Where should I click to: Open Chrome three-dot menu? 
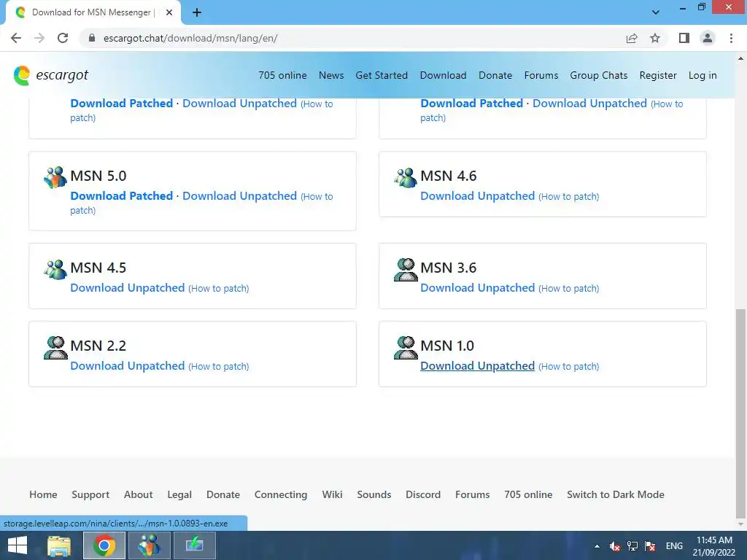(731, 38)
